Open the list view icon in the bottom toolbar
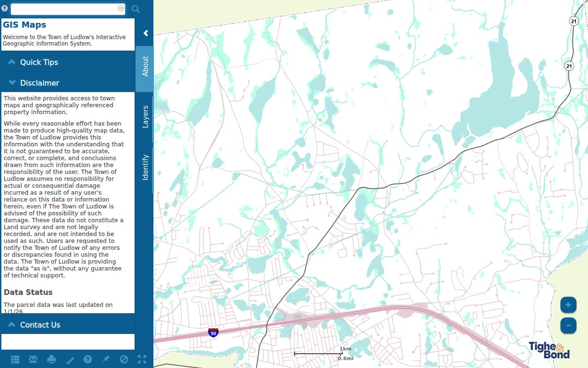This screenshot has width=588, height=368. 15,359
